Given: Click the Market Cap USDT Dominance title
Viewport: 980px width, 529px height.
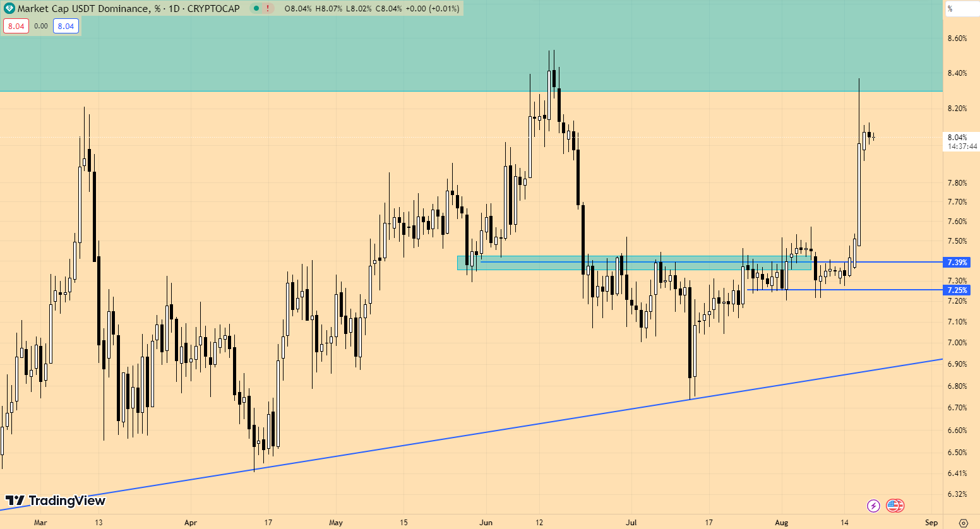Looking at the screenshot, I should pyautogui.click(x=88, y=8).
